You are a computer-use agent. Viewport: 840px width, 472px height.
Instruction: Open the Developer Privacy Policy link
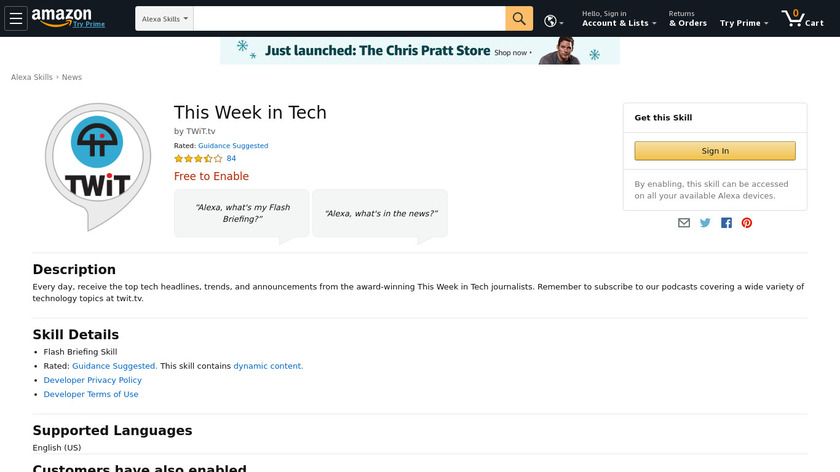click(93, 380)
